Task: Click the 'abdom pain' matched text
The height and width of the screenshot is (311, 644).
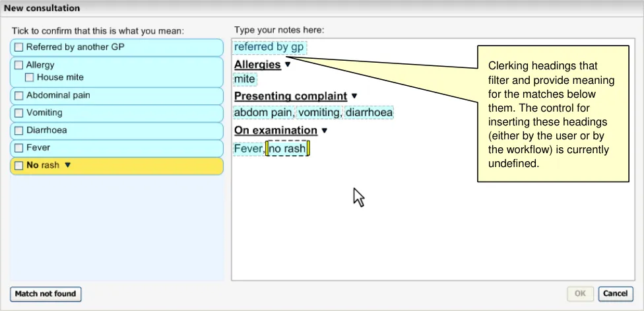Action: click(x=264, y=113)
